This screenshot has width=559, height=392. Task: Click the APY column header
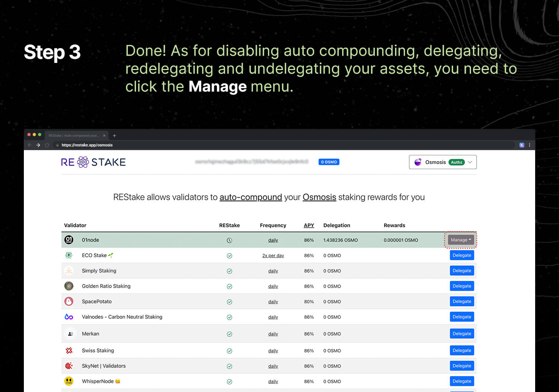click(309, 225)
